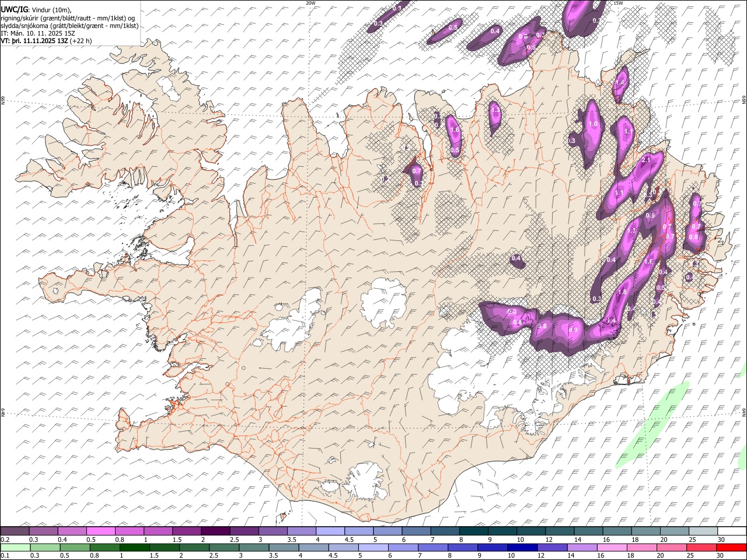Viewport: 747px width, 560px height.
Task: Click the '1.8' precipitation value on map
Action: (x=622, y=292)
